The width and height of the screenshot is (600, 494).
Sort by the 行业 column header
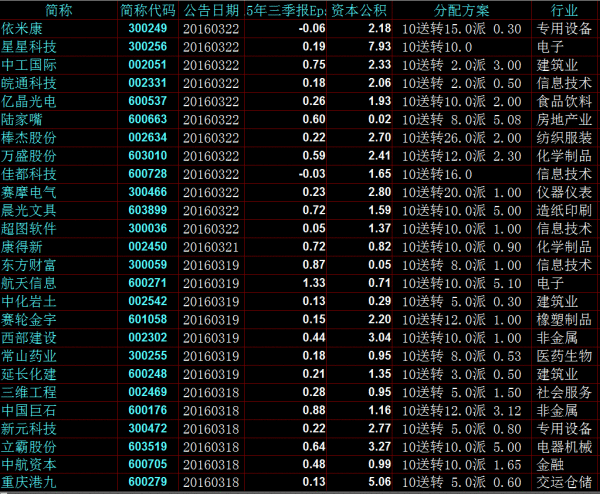[x=564, y=10]
